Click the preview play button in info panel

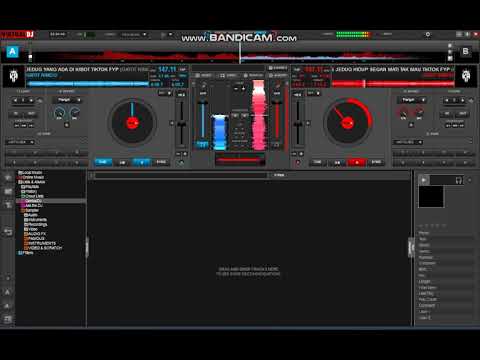click(424, 180)
